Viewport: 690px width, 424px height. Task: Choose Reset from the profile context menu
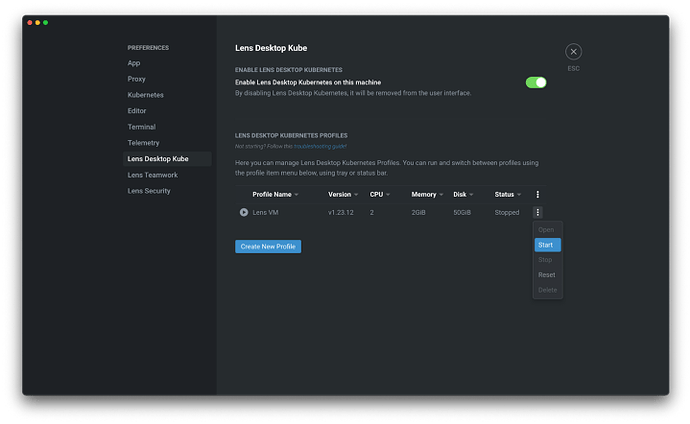pos(546,274)
